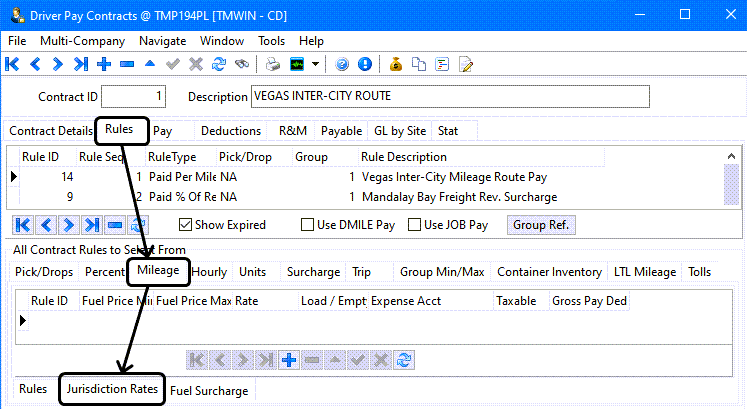Uncheck the Show Expired checkbox
The width and height of the screenshot is (747, 409).
[x=185, y=225]
